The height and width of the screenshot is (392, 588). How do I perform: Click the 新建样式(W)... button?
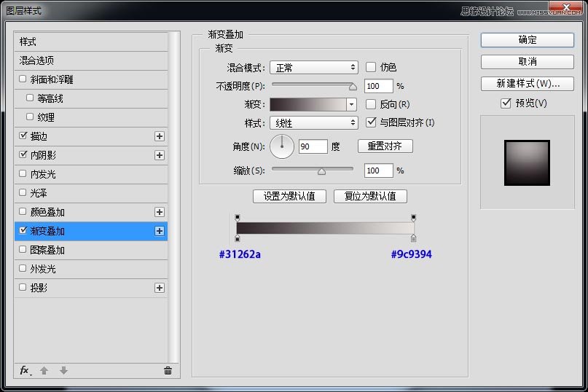tap(528, 84)
